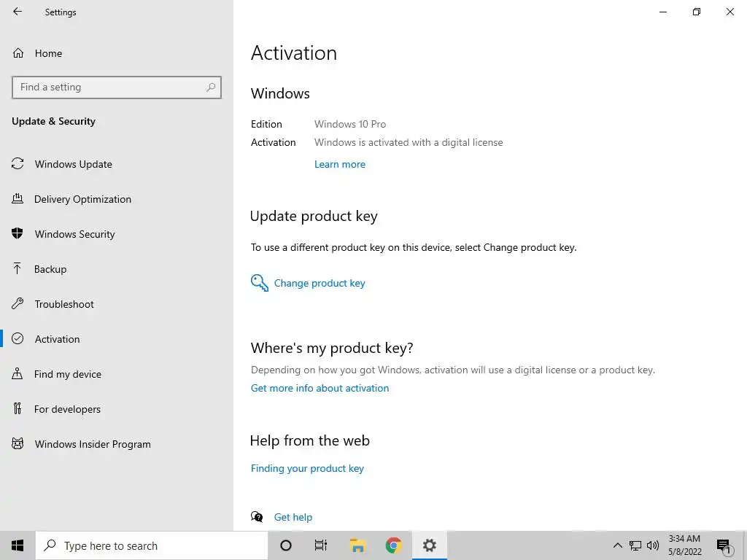Viewport: 747px width, 560px height.
Task: Launch File Explorer from the taskbar
Action: coord(357,545)
